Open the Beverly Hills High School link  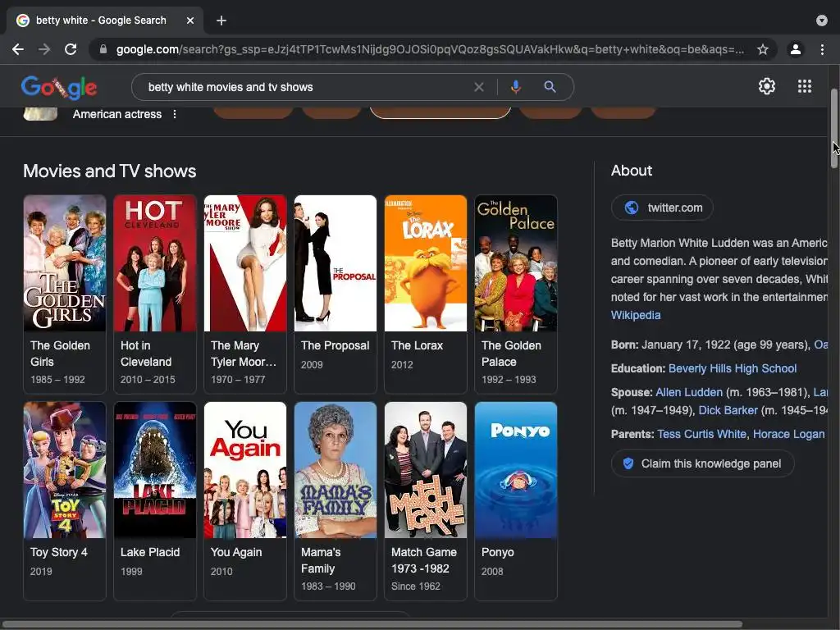point(733,368)
